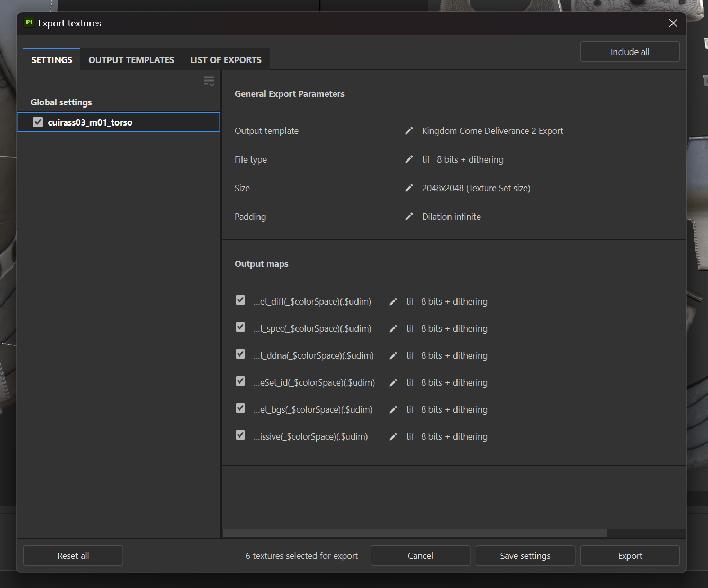The width and height of the screenshot is (708, 588).
Task: Switch to the OUTPUT TEMPLATES tab
Action: pos(131,60)
